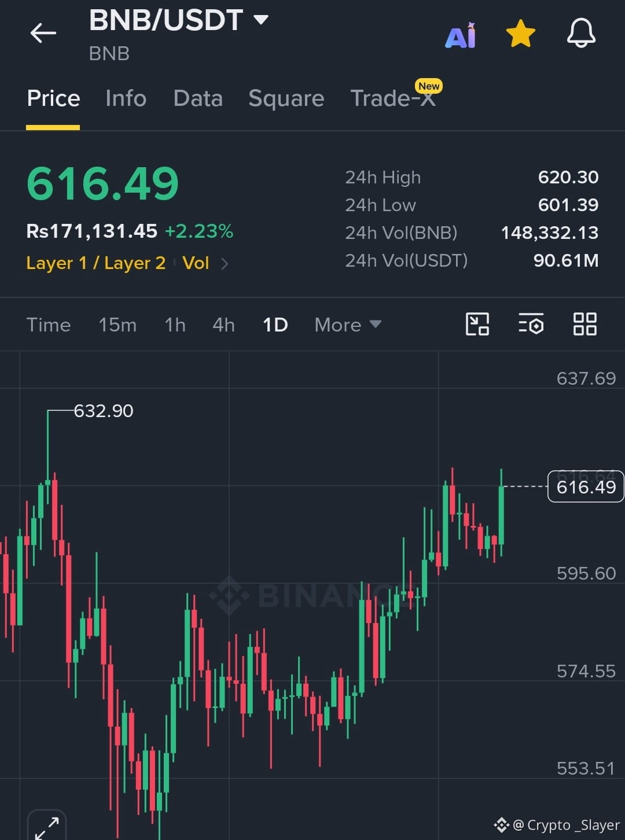This screenshot has height=840, width=625.
Task: Tap the 574.55 axis price label
Action: pyautogui.click(x=586, y=671)
